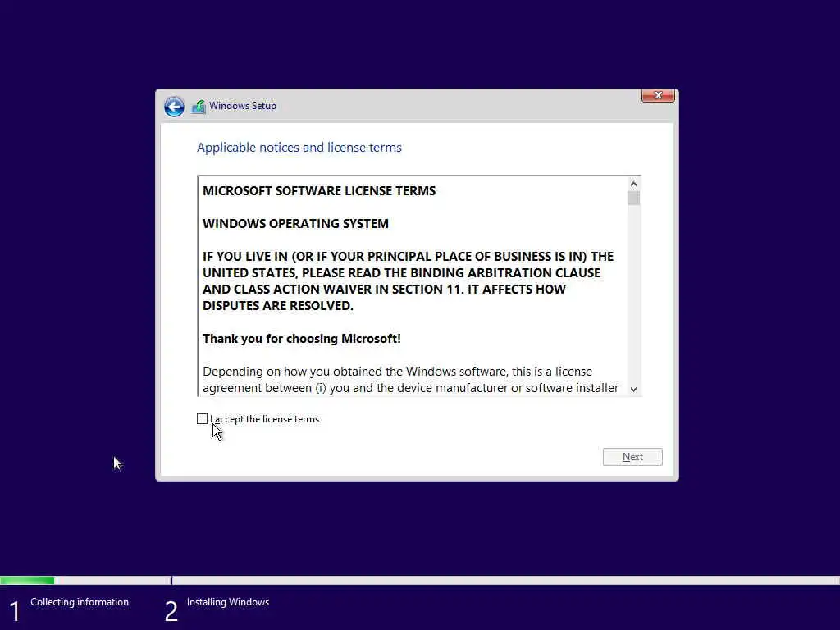840x630 pixels.
Task: Click the Windows Setup title icon
Action: point(199,107)
